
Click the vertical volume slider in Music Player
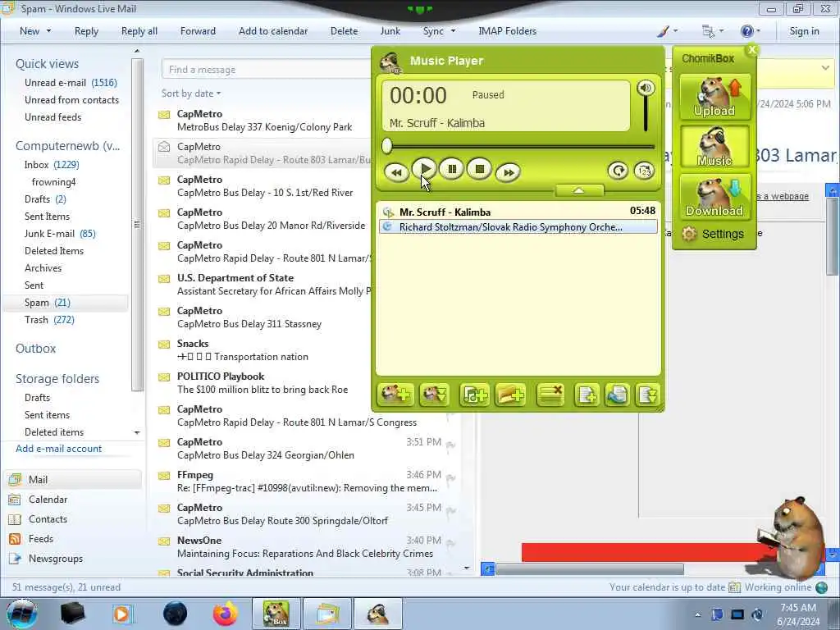(646, 114)
